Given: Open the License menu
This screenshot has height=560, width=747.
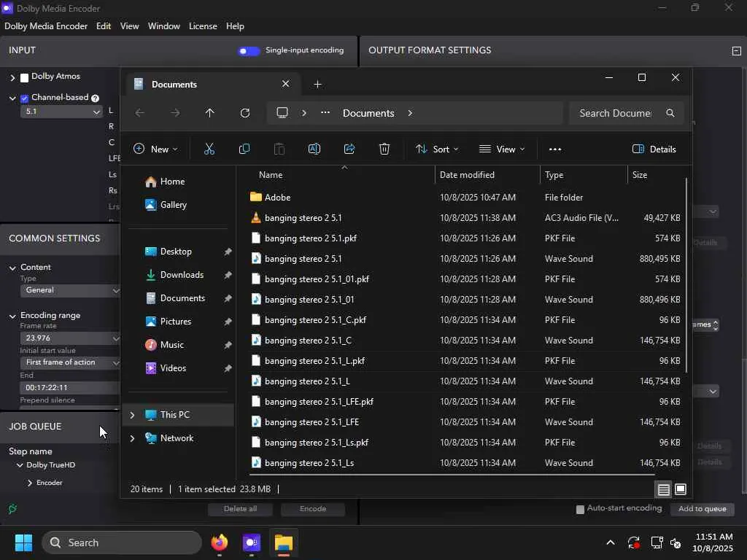Looking at the screenshot, I should pyautogui.click(x=203, y=26).
